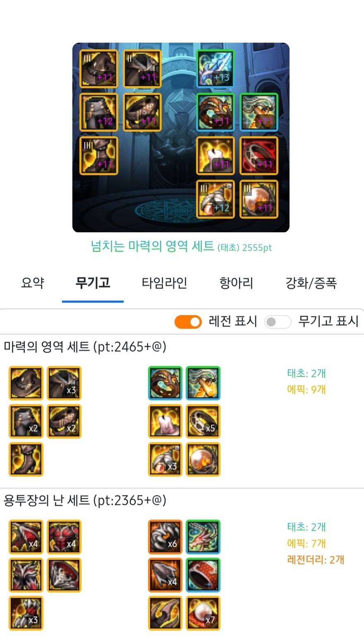The height and width of the screenshot is (640, 364).
Task: Select the x7 magic stone orb icon
Action: pos(203,613)
